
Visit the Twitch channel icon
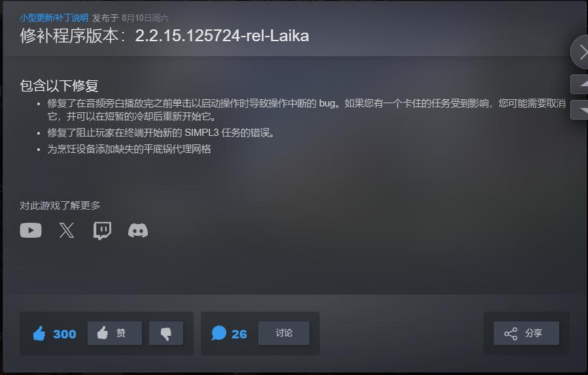pyautogui.click(x=102, y=231)
